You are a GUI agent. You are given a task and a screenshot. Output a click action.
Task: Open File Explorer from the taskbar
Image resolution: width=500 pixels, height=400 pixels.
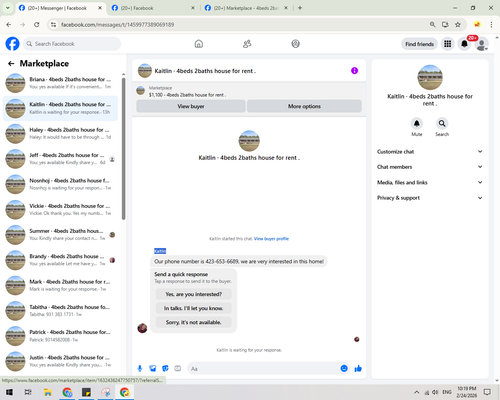pos(48,392)
